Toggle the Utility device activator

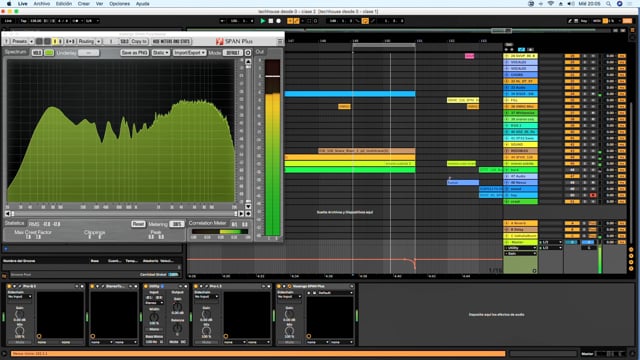point(146,287)
